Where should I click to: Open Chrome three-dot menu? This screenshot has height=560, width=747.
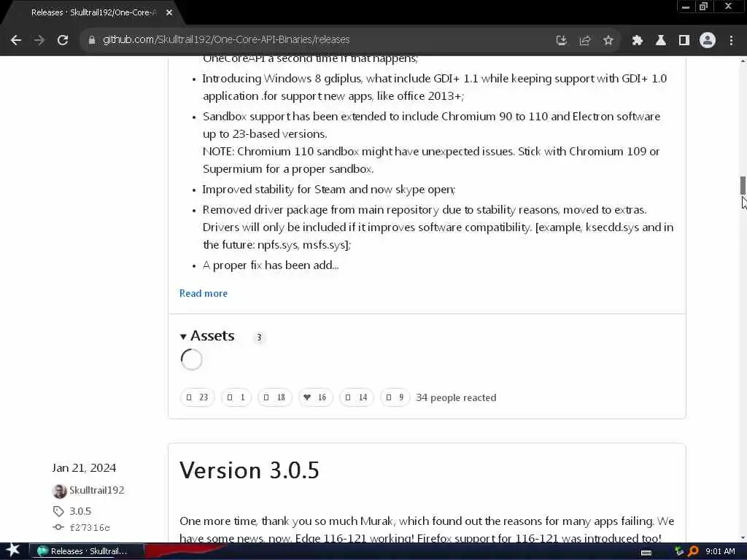731,41
